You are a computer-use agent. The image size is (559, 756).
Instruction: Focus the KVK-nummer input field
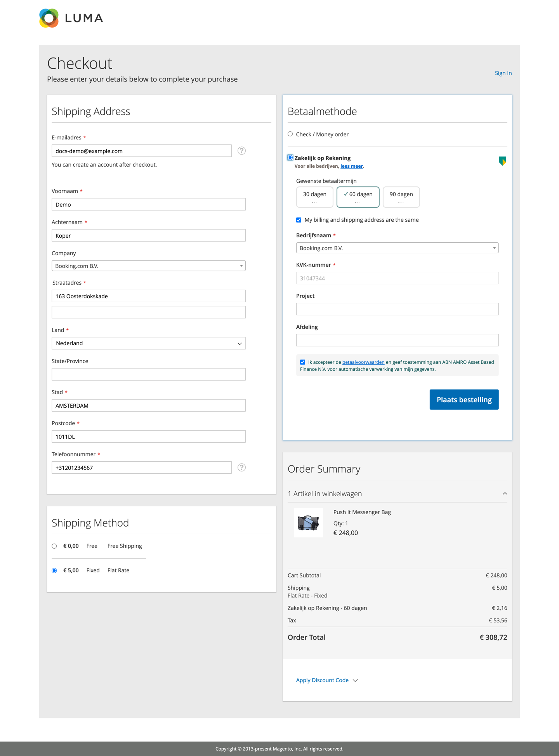[397, 278]
